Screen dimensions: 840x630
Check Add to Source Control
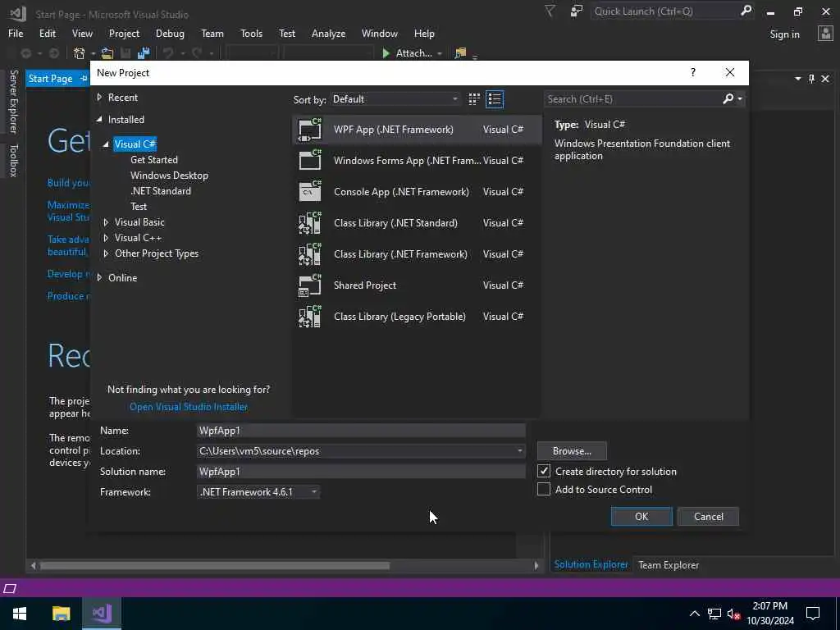point(544,489)
